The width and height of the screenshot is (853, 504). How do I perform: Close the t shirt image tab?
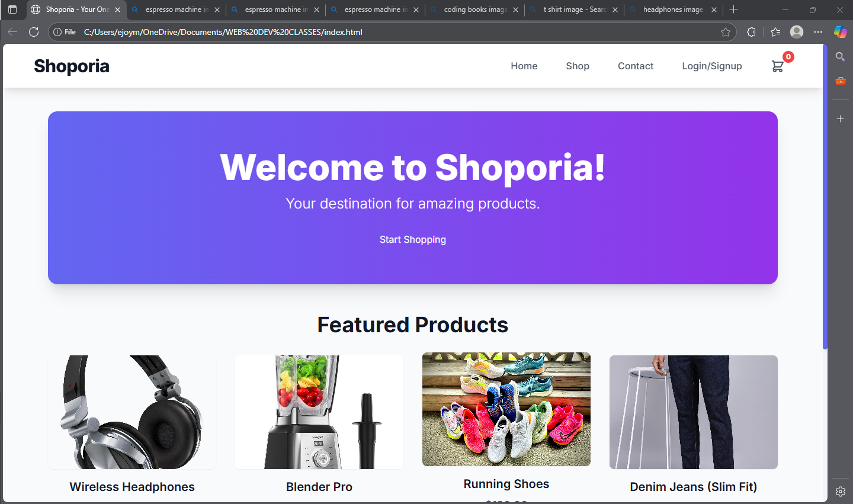[615, 10]
